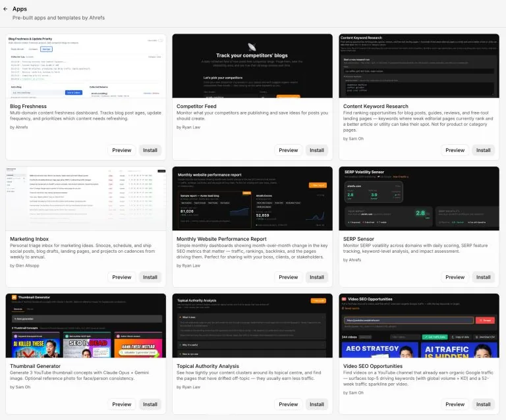
Task: Install the Content Keyword Research app
Action: coord(483,150)
